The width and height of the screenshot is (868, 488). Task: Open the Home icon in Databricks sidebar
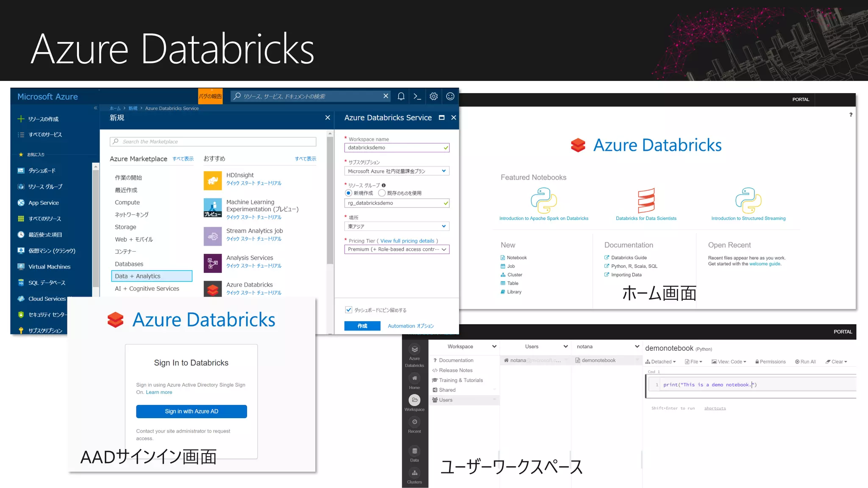click(415, 378)
